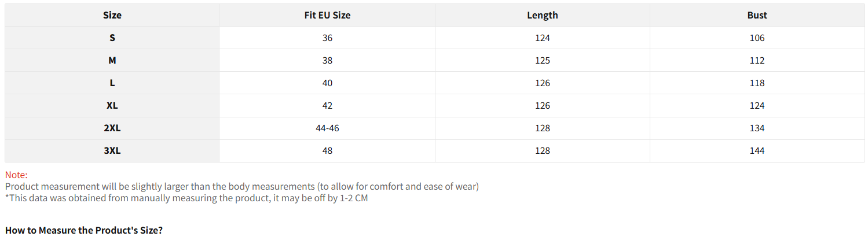Select the 3XL size row label
Screen dimensions: 868x240
pyautogui.click(x=112, y=150)
